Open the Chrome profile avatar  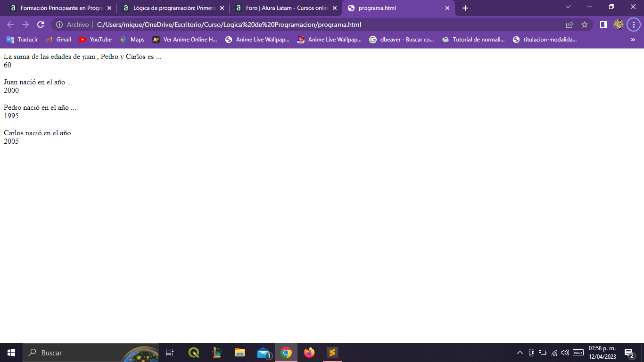tap(619, 25)
